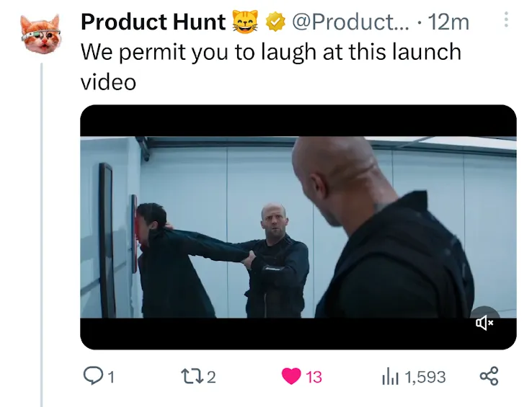
Task: Open the three-dot more options menu
Action: (x=506, y=20)
